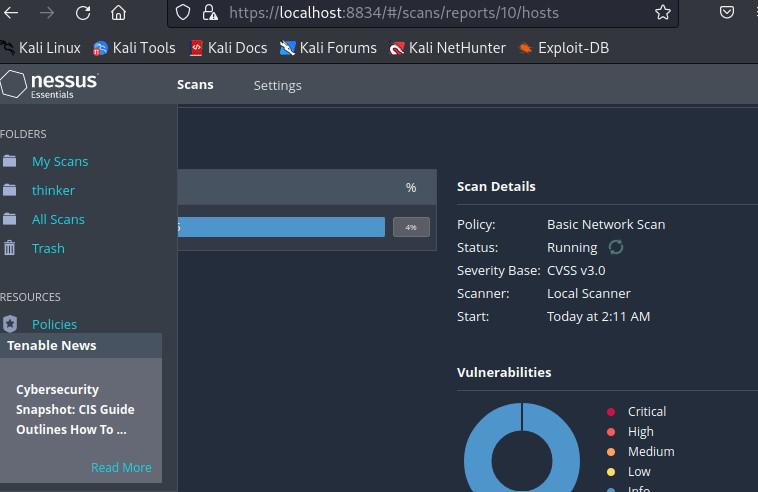The height and width of the screenshot is (492, 758).
Task: Open the Kali Tools bookmark
Action: pyautogui.click(x=134, y=48)
